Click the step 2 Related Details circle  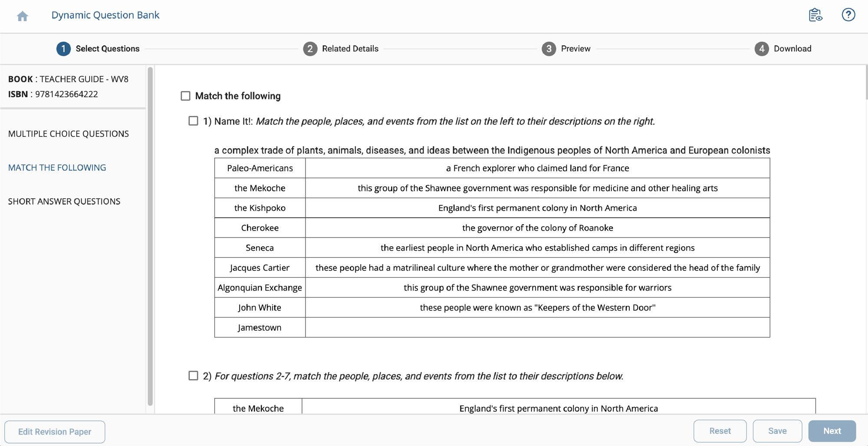click(x=310, y=49)
